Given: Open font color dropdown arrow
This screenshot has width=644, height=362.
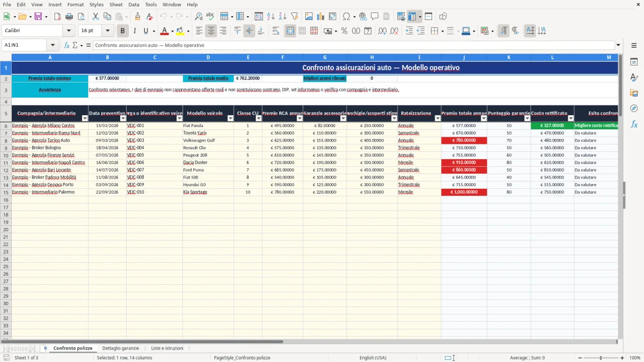Looking at the screenshot, I should (172, 31).
